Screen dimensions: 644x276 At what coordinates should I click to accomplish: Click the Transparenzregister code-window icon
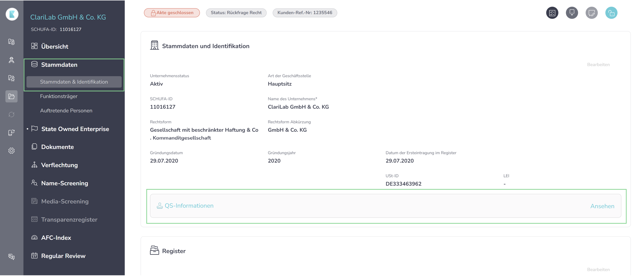coord(34,219)
